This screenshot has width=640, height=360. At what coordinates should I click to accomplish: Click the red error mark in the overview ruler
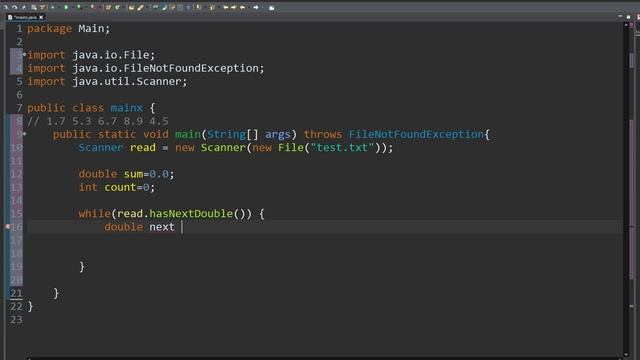(631, 227)
